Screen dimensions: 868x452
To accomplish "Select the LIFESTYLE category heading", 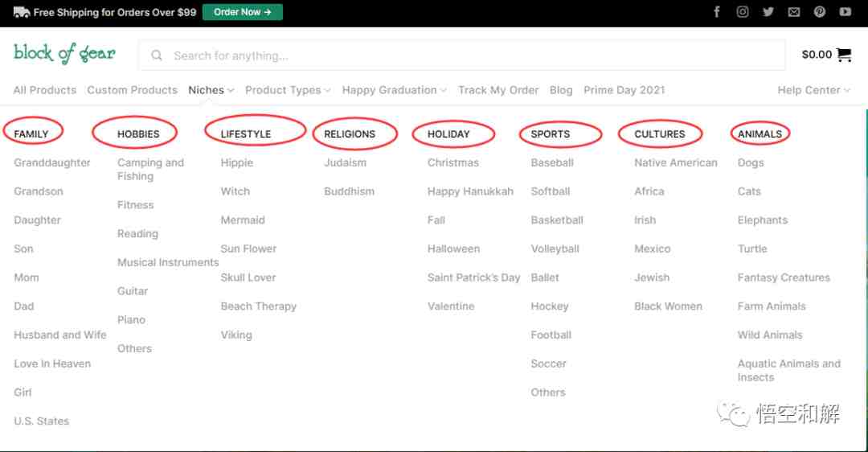I will tap(246, 134).
